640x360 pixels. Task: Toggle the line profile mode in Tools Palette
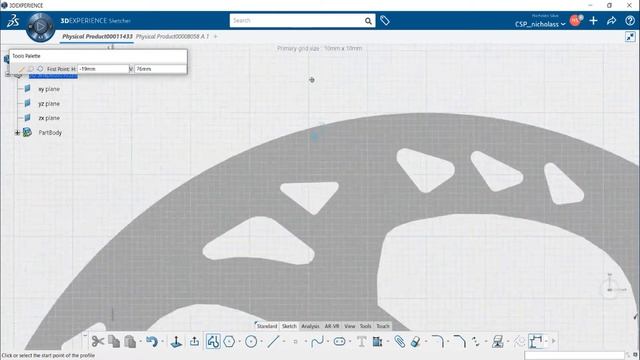[x=21, y=69]
